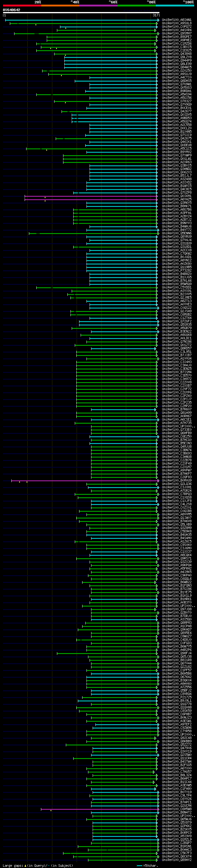Click the red ~20% identity legend segment
Screen dimensions: 197x868
tap(22, 6)
